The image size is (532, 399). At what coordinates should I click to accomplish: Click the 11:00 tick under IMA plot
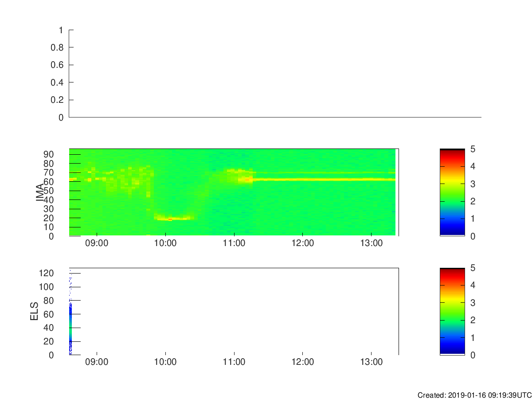click(x=234, y=243)
